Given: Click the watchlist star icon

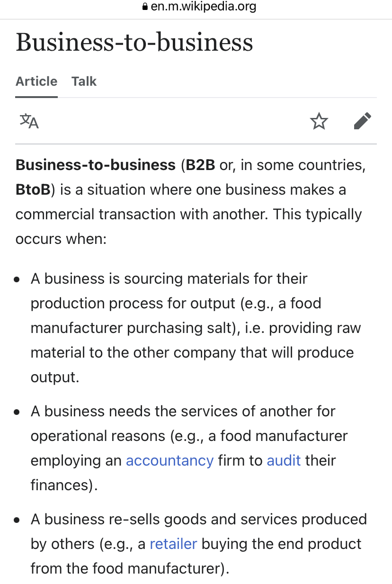Looking at the screenshot, I should tap(319, 122).
